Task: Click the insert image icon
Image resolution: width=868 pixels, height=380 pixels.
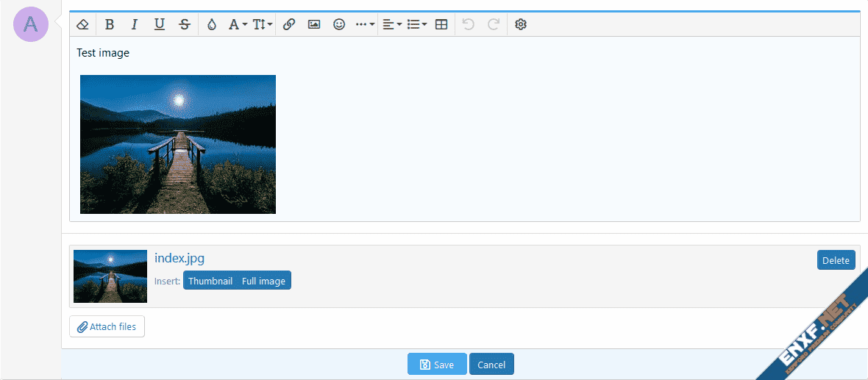Action: point(314,24)
